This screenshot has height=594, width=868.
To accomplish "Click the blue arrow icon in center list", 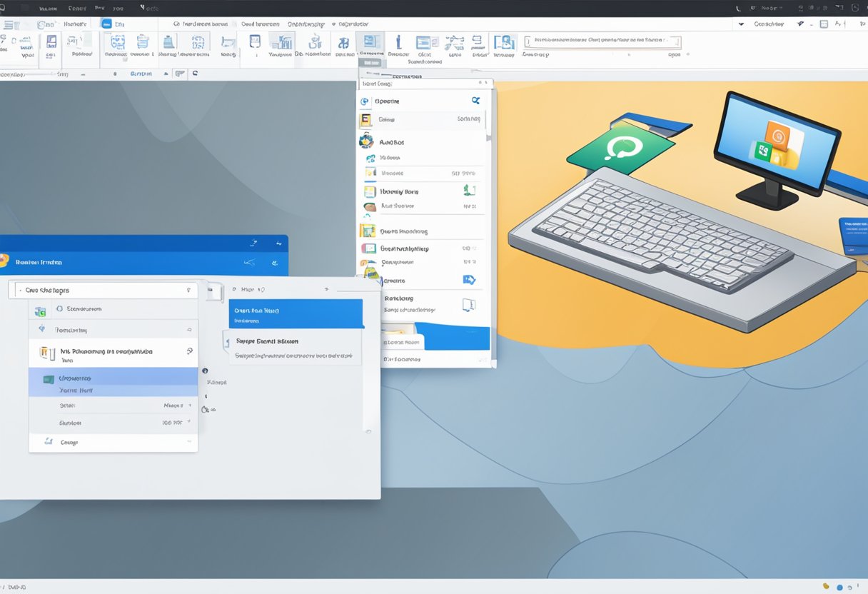I will click(469, 280).
